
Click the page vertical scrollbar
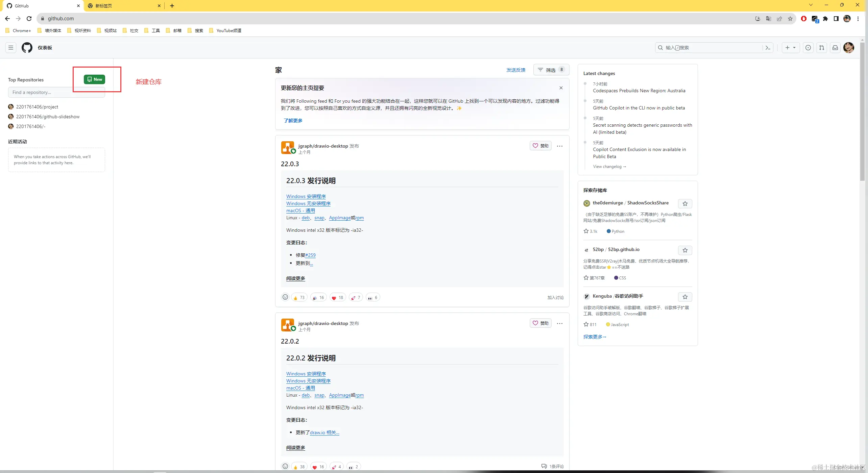[x=862, y=111]
